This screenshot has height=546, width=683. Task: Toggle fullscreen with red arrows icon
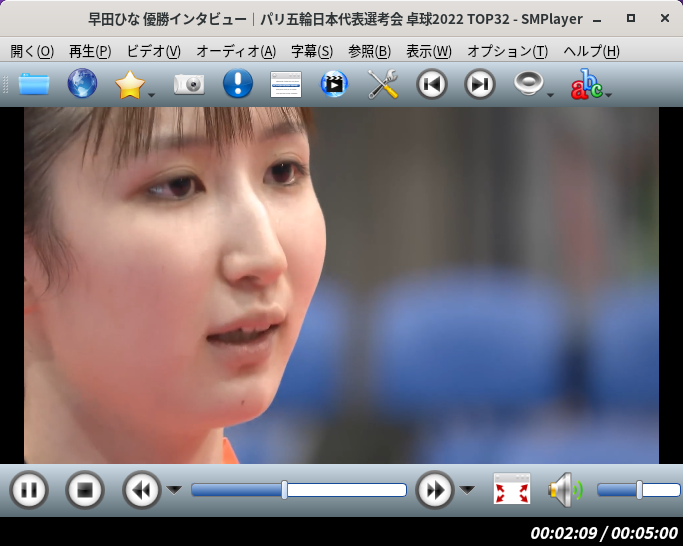point(512,488)
